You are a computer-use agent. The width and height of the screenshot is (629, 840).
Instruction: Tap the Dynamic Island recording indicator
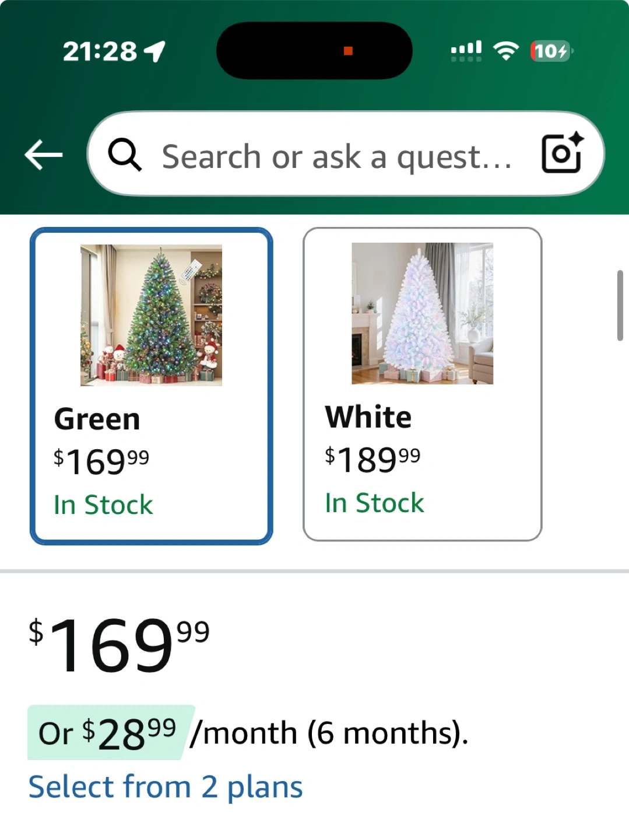[348, 51]
